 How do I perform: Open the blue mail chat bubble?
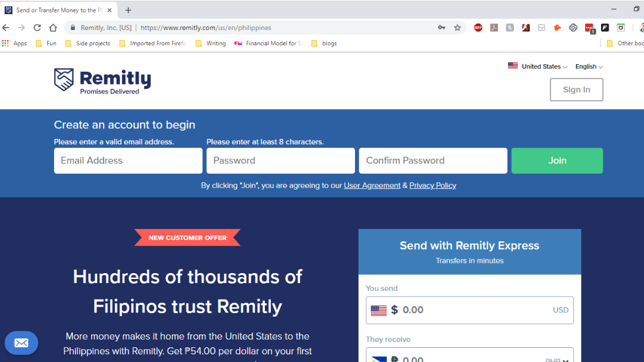coord(21,343)
